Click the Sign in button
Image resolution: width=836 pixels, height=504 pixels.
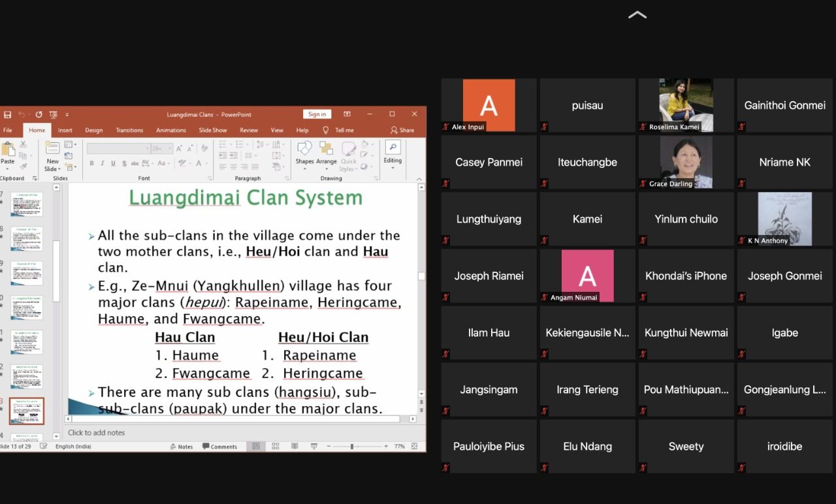[317, 114]
